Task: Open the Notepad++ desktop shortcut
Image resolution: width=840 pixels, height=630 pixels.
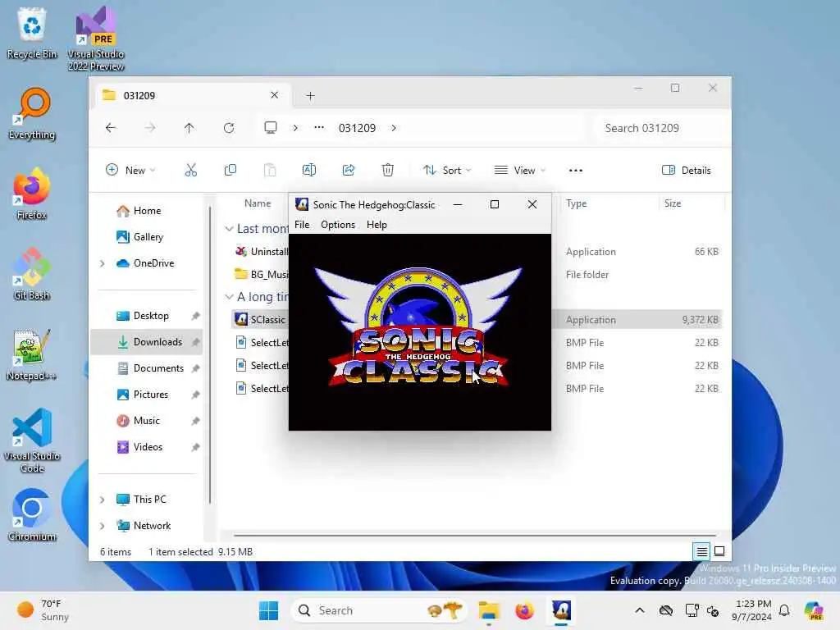Action: coord(32,354)
